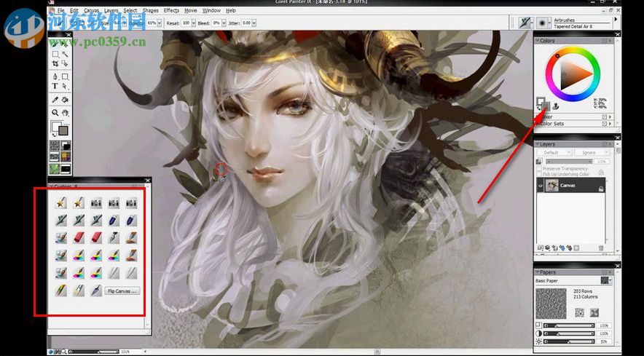644x356 pixels.
Task: Open the Help menu
Action: [231, 10]
